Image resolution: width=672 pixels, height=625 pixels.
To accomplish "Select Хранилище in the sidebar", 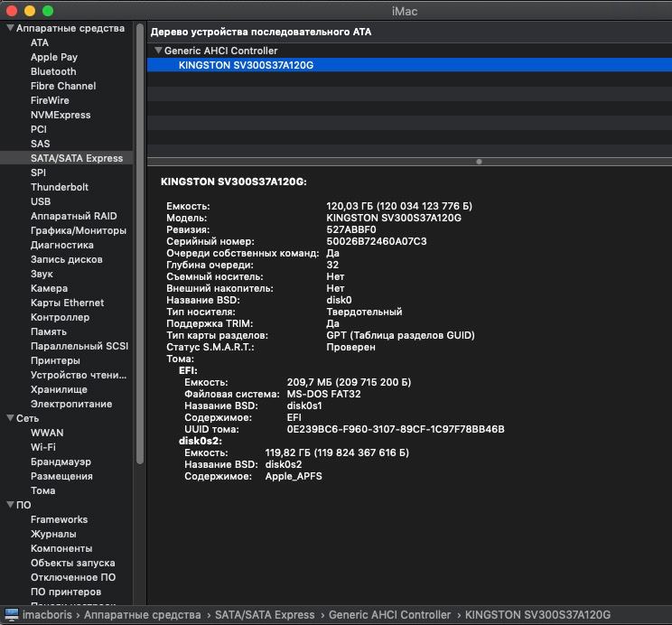I will pos(59,389).
